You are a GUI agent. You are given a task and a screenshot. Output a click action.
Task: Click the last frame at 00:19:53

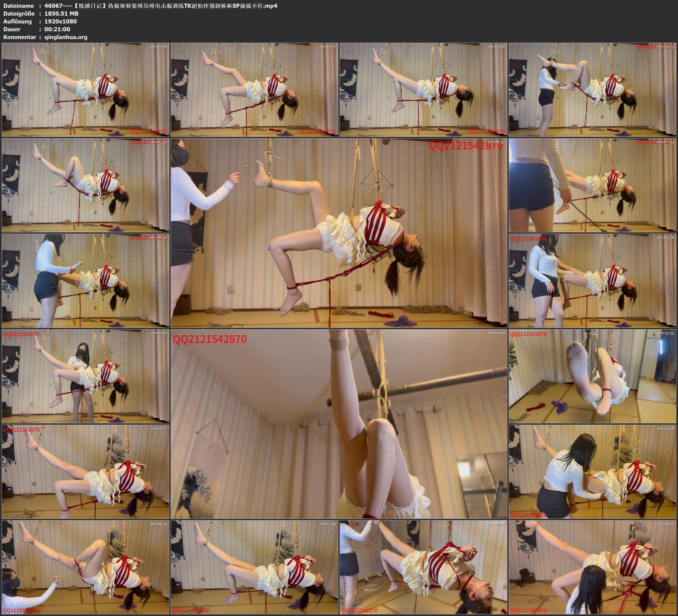click(592, 567)
